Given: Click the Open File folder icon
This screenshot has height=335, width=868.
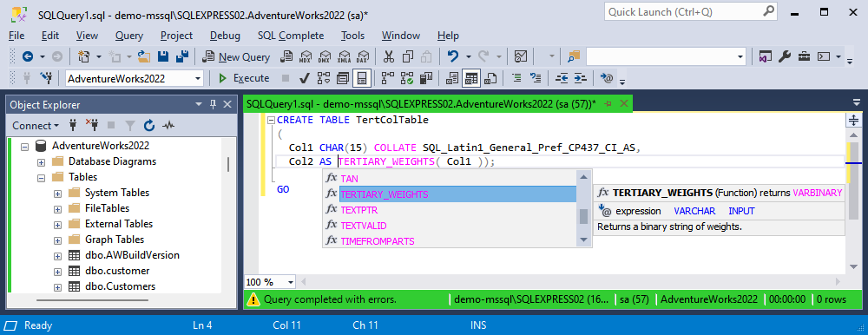Looking at the screenshot, I should pos(144,56).
